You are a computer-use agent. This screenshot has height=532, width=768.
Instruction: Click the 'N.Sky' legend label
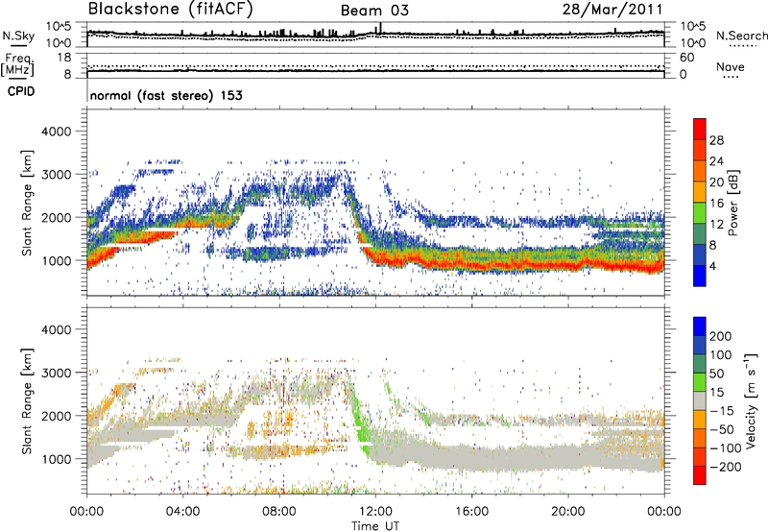[18, 36]
